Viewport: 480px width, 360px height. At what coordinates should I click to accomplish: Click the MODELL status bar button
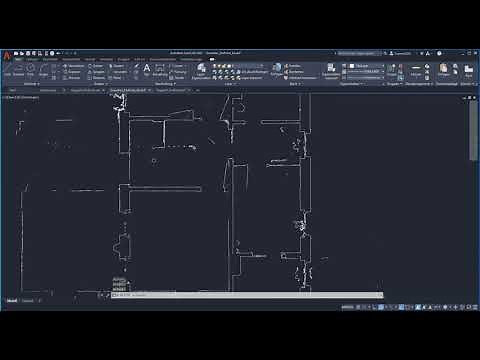coord(347,307)
